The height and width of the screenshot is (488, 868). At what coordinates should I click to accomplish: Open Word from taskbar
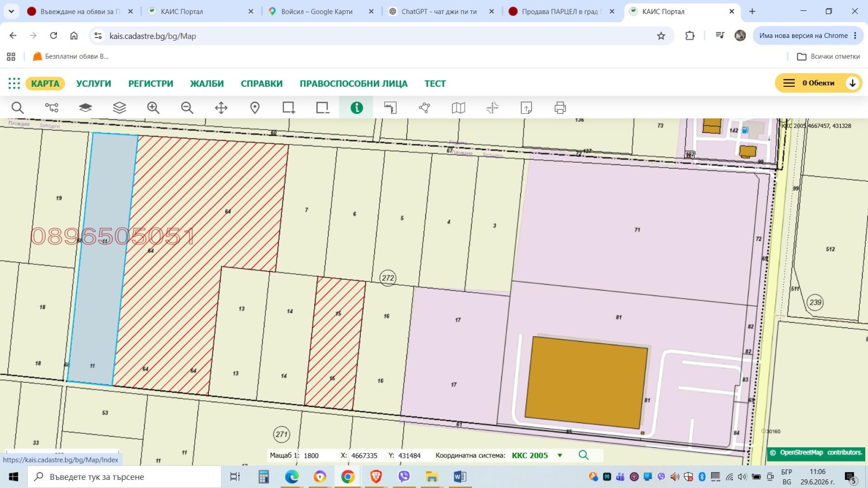(460, 477)
